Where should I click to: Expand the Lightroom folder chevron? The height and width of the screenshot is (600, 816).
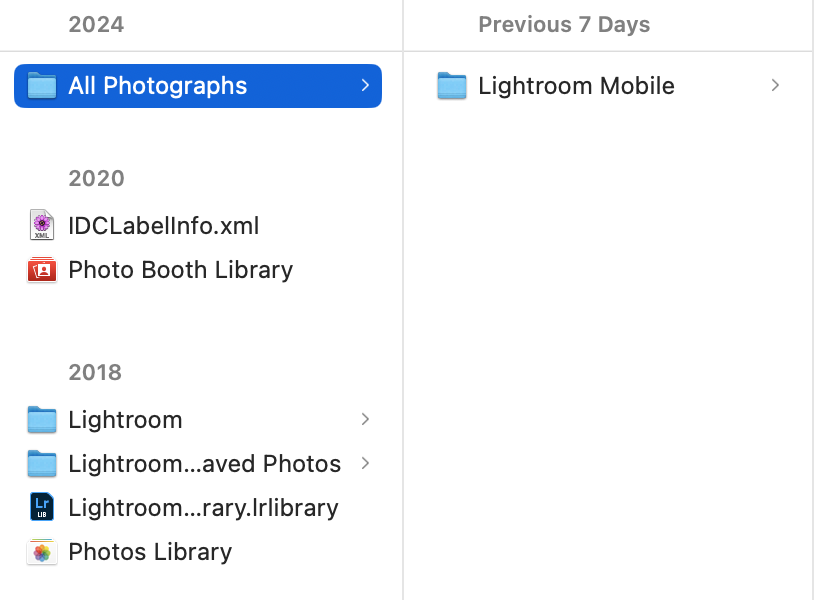(x=366, y=420)
